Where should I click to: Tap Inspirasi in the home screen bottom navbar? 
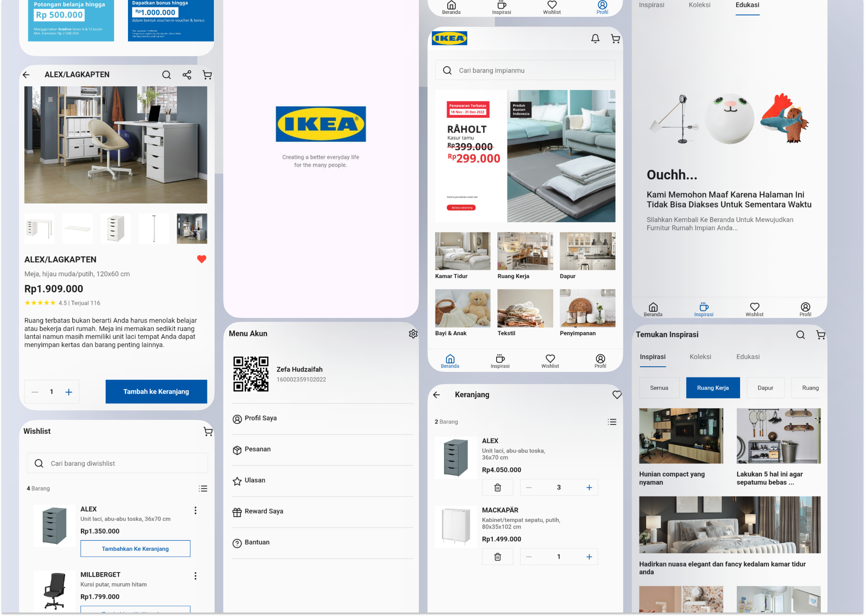point(500,361)
